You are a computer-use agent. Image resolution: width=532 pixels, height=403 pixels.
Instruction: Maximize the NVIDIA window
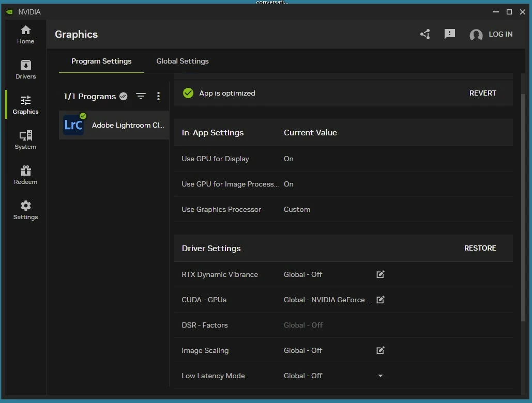tap(509, 12)
